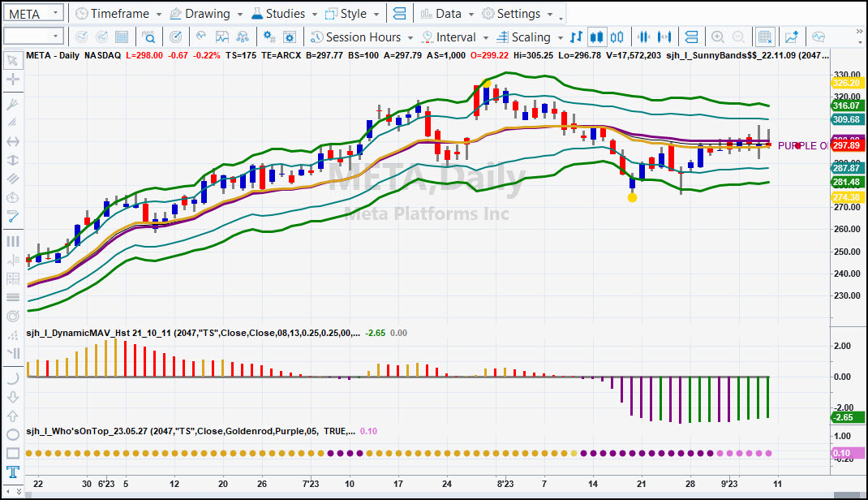
Task: Select the vertical double-arrow drawing tool
Action: point(12,160)
